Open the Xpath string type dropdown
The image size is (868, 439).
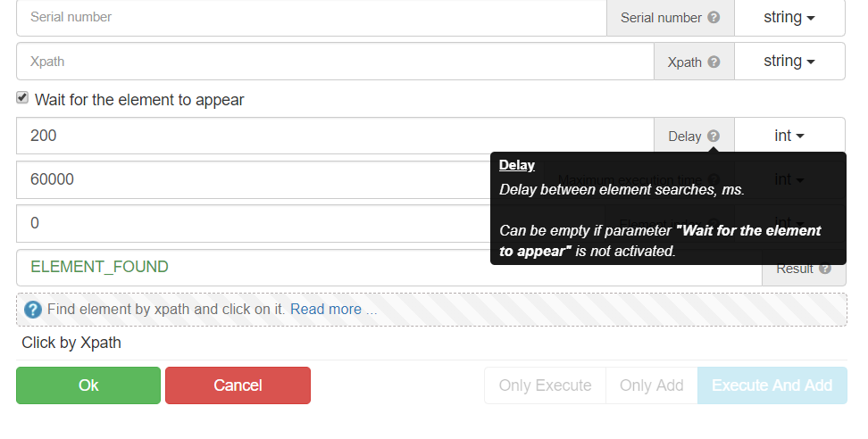789,62
